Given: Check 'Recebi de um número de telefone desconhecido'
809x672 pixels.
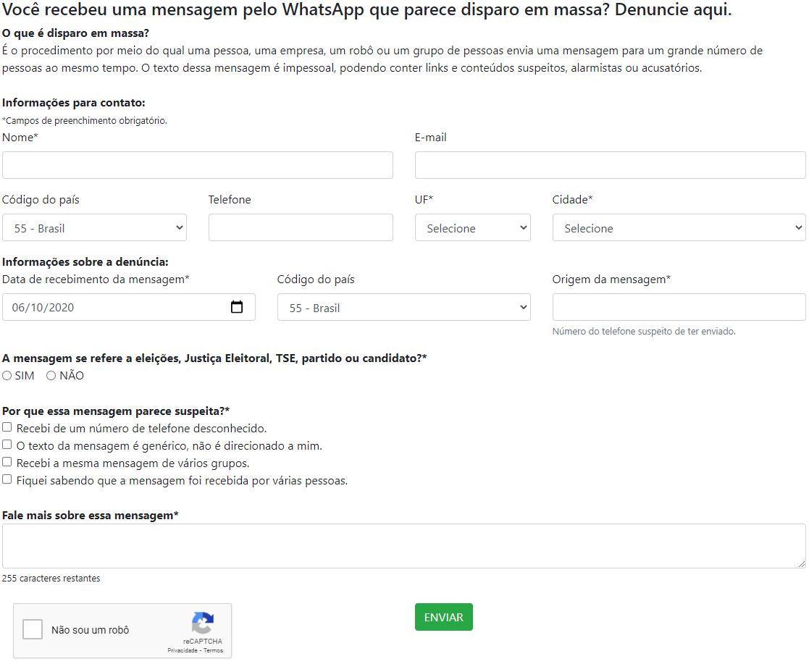Looking at the screenshot, I should click(x=7, y=427).
